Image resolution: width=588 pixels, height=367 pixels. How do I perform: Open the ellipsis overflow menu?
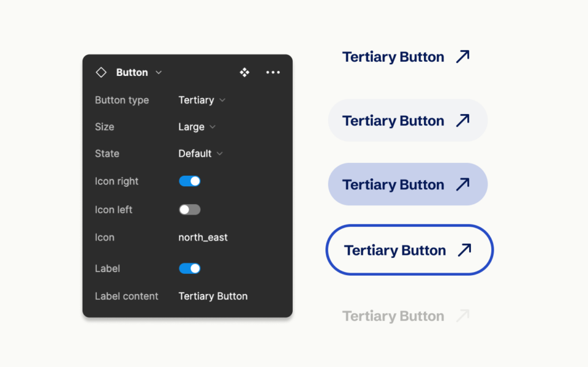(x=273, y=72)
